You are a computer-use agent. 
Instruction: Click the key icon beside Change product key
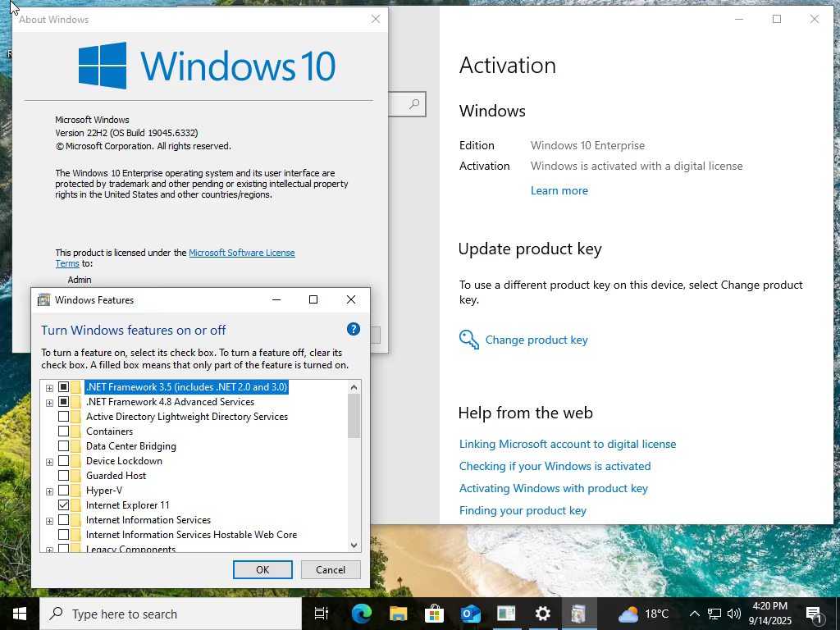[x=468, y=340]
